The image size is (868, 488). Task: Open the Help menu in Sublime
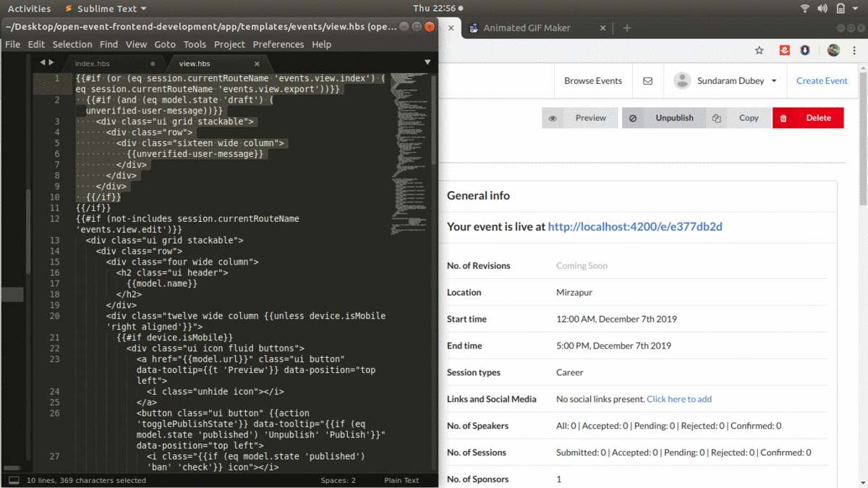click(x=321, y=44)
